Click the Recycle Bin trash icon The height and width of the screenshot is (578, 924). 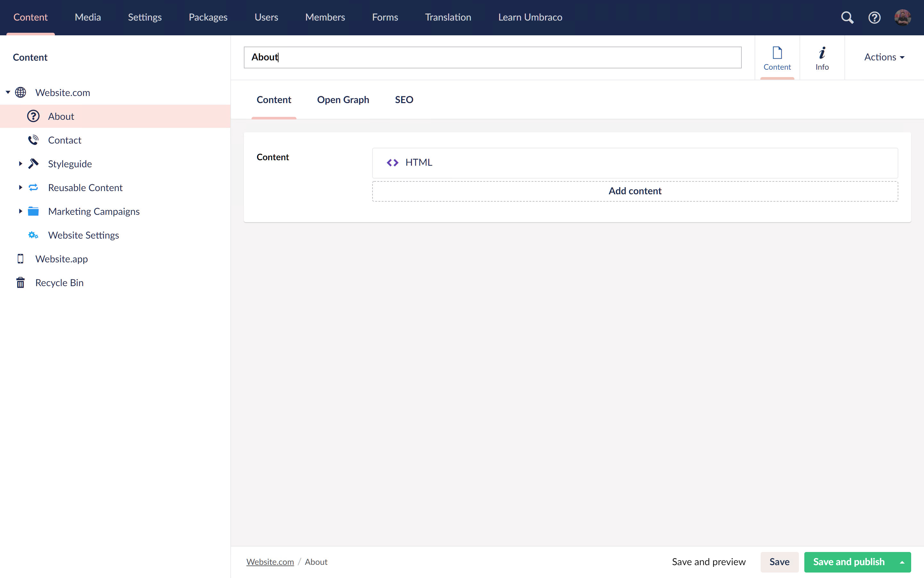[21, 283]
